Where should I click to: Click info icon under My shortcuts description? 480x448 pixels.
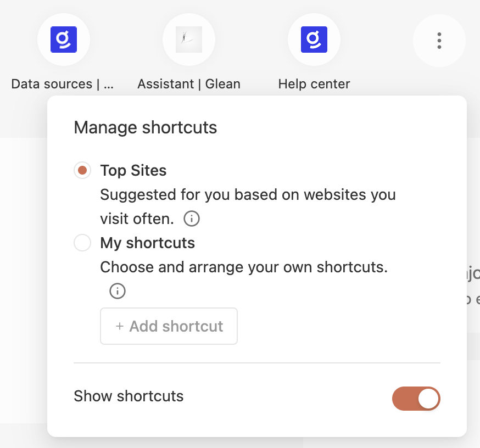[118, 291]
